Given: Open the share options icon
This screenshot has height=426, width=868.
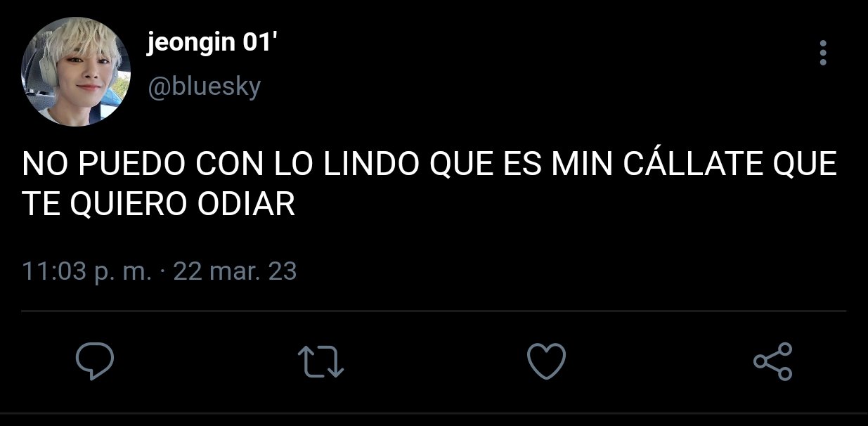Looking at the screenshot, I should [x=772, y=361].
